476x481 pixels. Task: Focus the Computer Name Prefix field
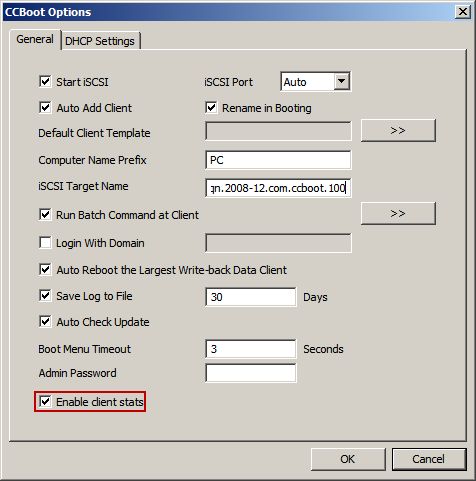(278, 160)
